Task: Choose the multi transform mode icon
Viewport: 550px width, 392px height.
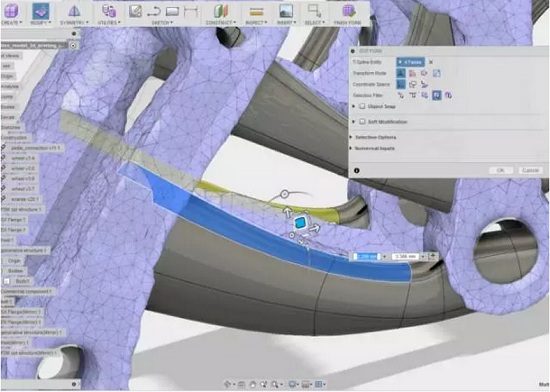Action: tap(401, 73)
